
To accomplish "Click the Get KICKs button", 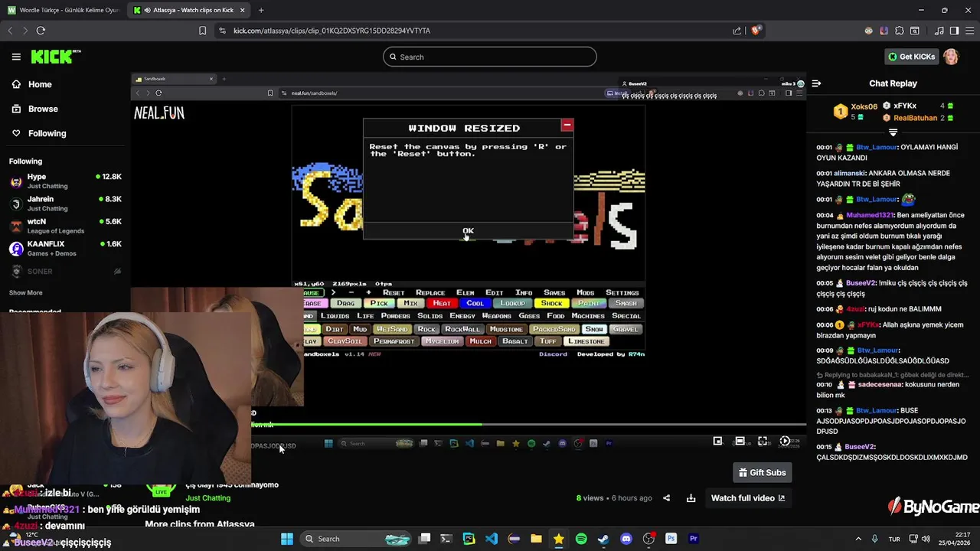I will pyautogui.click(x=911, y=57).
